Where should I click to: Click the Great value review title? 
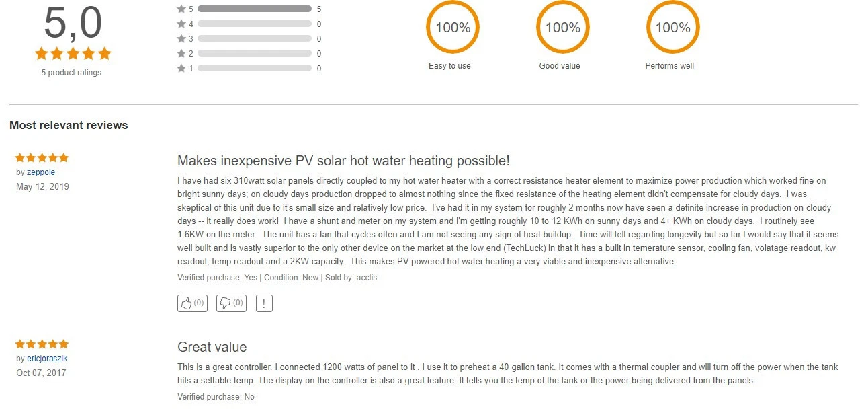(x=212, y=347)
